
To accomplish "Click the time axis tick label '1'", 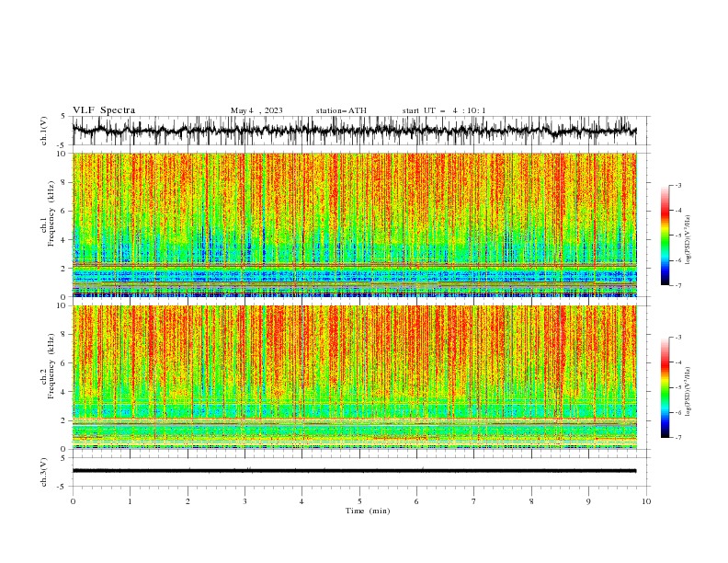I will (x=130, y=501).
